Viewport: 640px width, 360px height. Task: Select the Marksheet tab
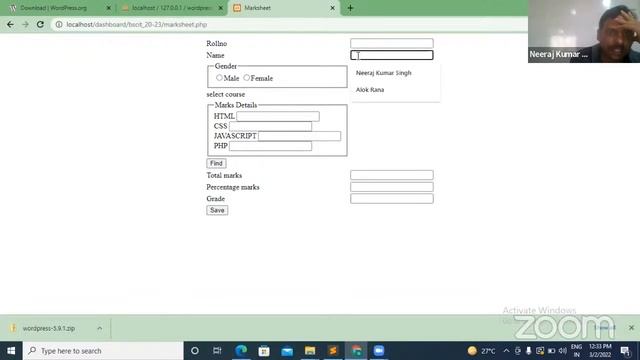[x=284, y=8]
